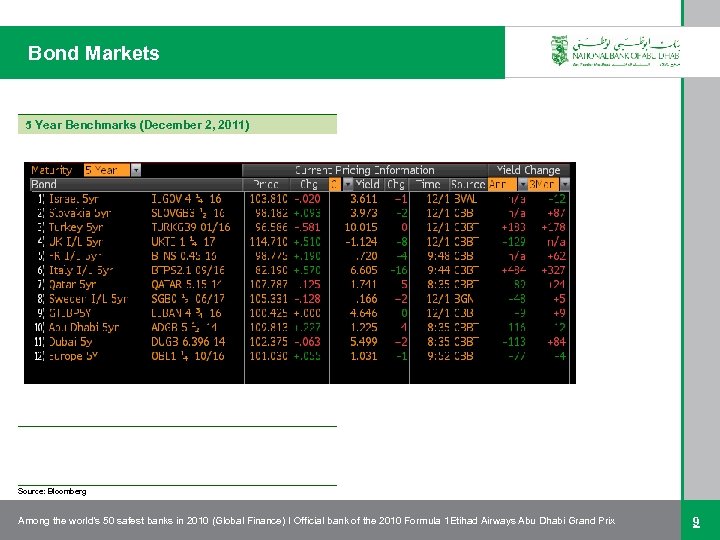This screenshot has height=540, width=720.
Task: Click the National Bank of Abu Dhabi logo
Action: click(615, 51)
